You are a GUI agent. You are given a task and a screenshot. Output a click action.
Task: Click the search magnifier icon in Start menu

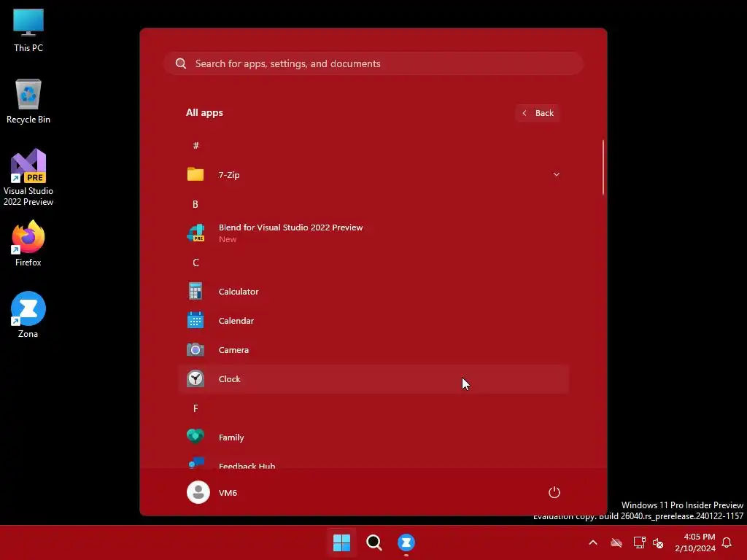click(x=181, y=63)
